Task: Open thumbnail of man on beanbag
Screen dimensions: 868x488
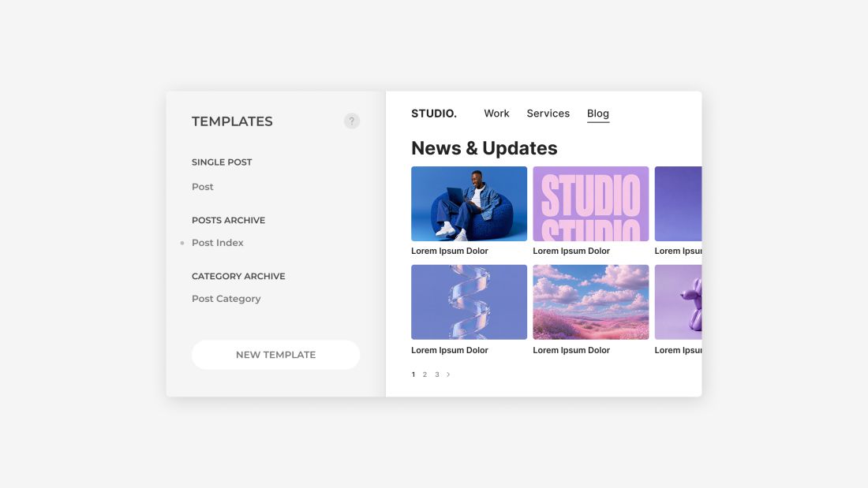Action: (x=469, y=203)
